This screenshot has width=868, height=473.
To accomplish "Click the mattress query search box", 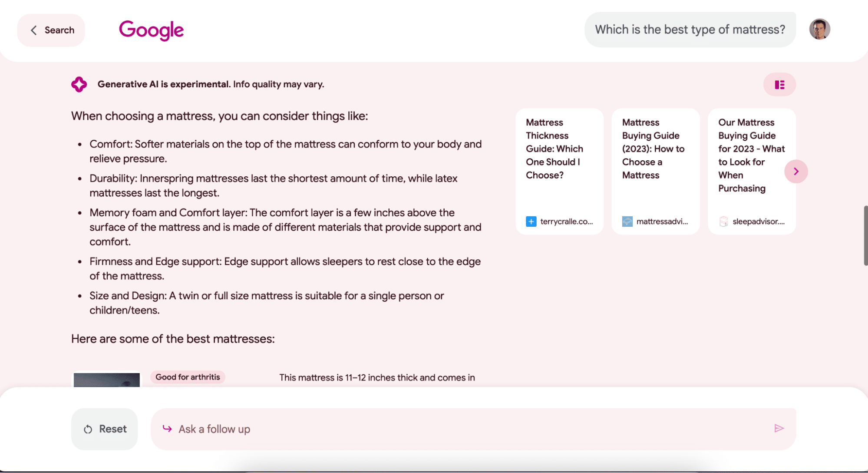I will [x=690, y=30].
